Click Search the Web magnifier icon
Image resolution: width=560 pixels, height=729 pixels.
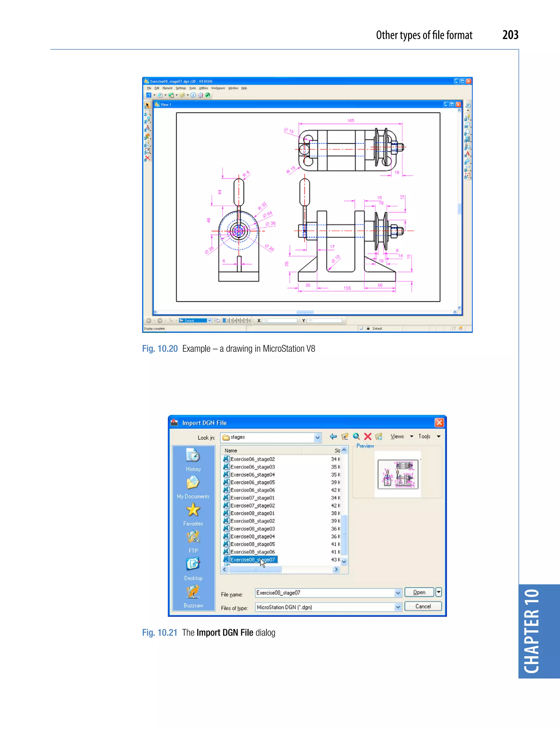tap(356, 436)
